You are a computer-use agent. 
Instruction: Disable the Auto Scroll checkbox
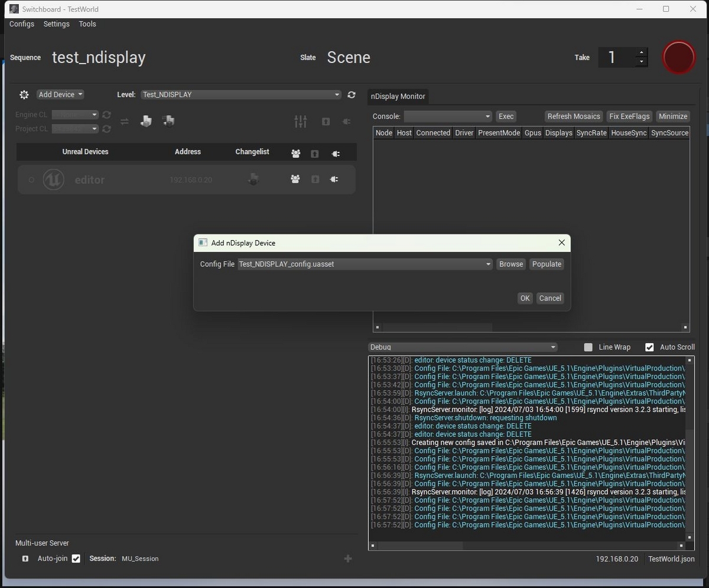(x=649, y=347)
